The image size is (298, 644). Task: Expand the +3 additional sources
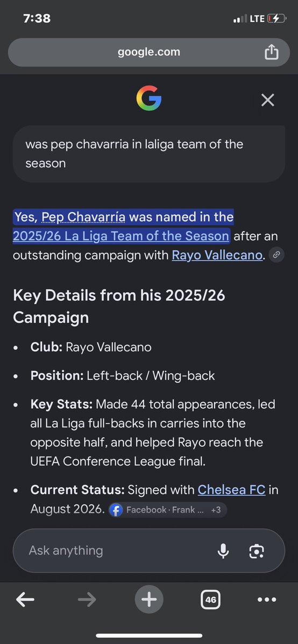[x=216, y=510]
